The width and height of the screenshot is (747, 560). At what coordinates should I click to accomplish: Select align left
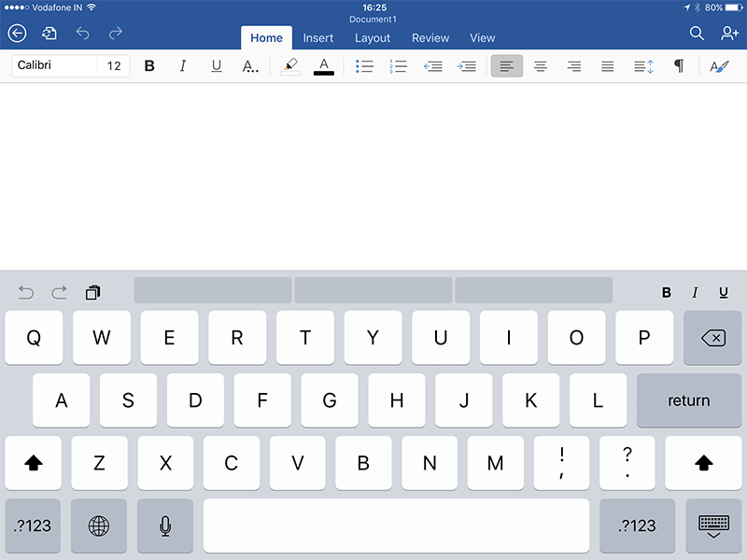tap(507, 65)
